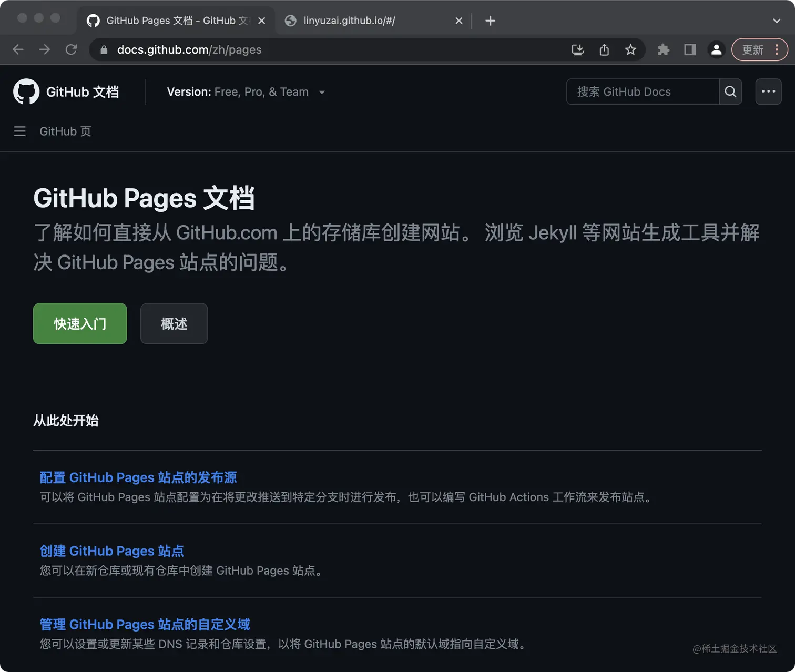The image size is (795, 672).
Task: Open a new browser tab
Action: tap(490, 21)
